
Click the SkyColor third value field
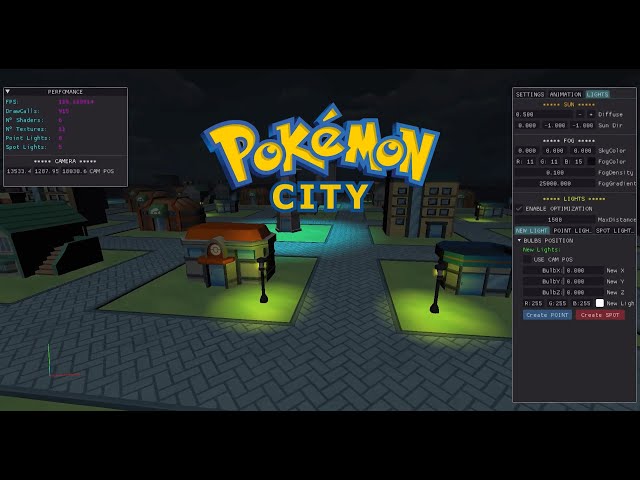(582, 151)
